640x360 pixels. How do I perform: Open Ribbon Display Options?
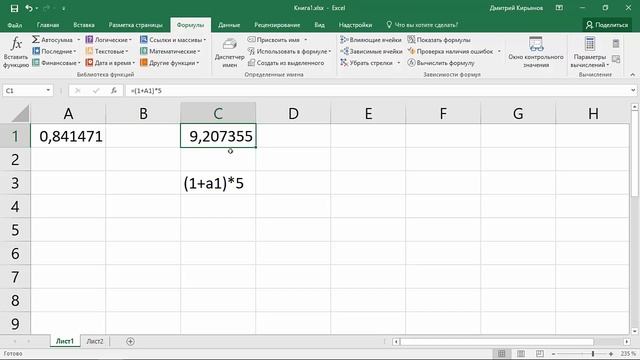coord(559,8)
